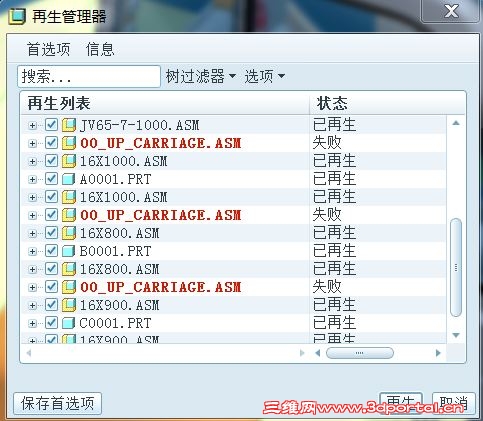Image resolution: width=483 pixels, height=421 pixels.
Task: Click the status column horizontal scrollbar thumb
Action: point(360,353)
